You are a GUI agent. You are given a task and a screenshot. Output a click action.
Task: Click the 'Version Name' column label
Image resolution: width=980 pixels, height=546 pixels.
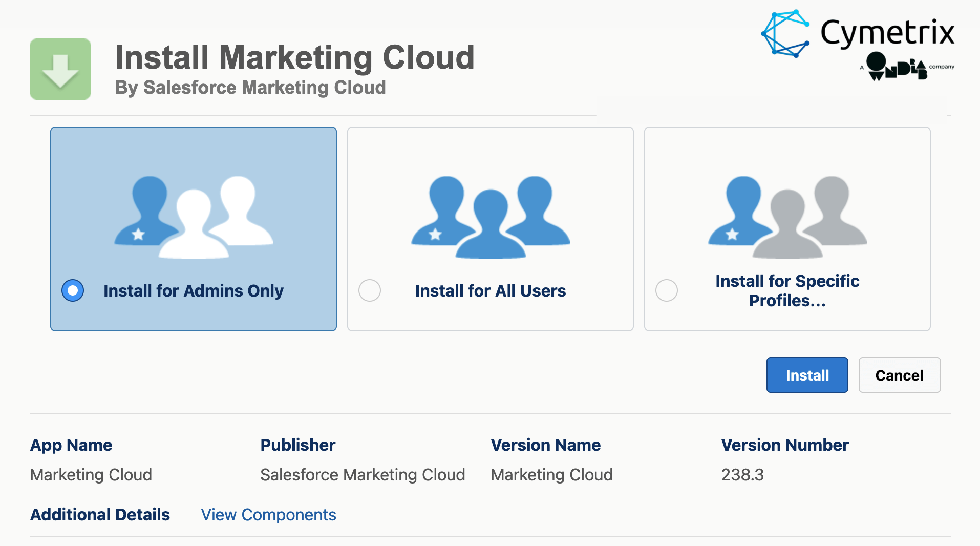(546, 445)
